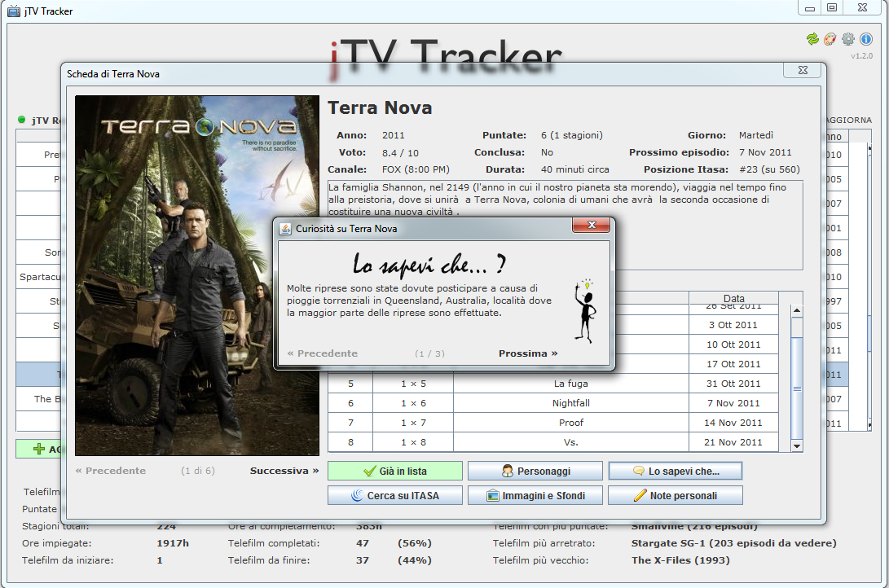Viewport: 889px width, 588px height.
Task: Click the blue info icon
Action: [865, 39]
